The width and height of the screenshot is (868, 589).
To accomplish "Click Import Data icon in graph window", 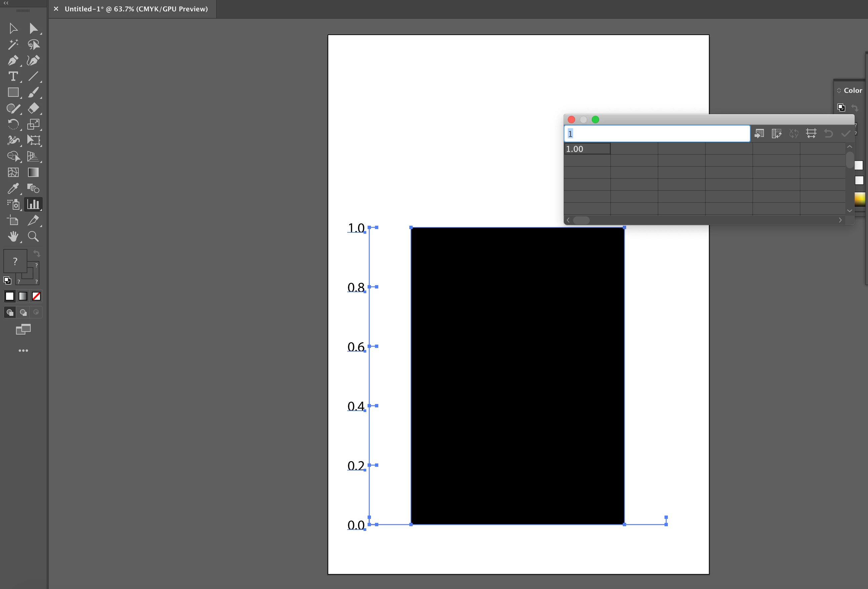I will [759, 134].
